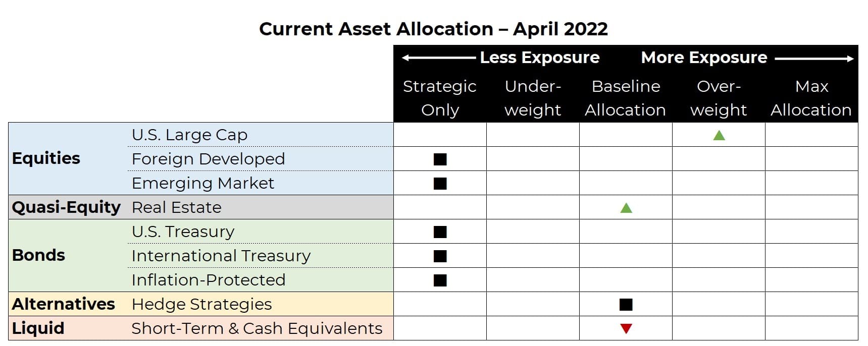Select the black square for Inflation-Protected
Image resolution: width=868 pixels, height=346 pixels.
(440, 280)
